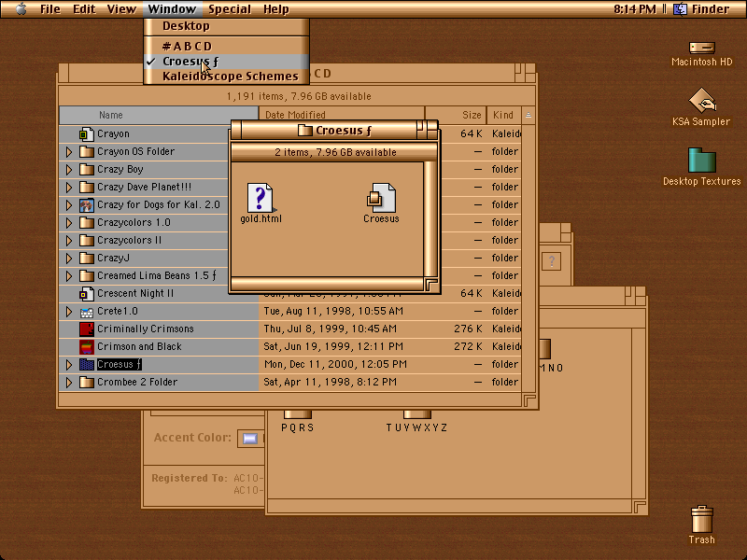Sort list by Date Modified header
747x560 pixels.
[x=342, y=115]
